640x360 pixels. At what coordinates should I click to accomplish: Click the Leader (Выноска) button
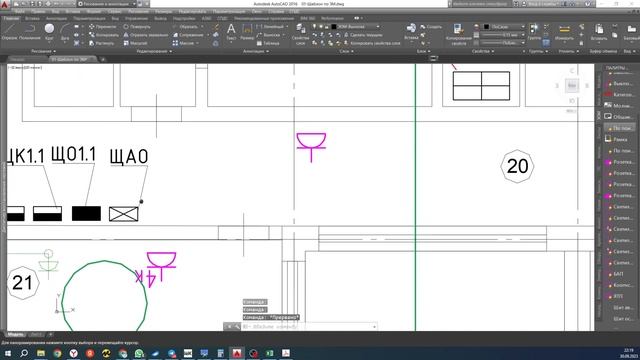(x=269, y=35)
